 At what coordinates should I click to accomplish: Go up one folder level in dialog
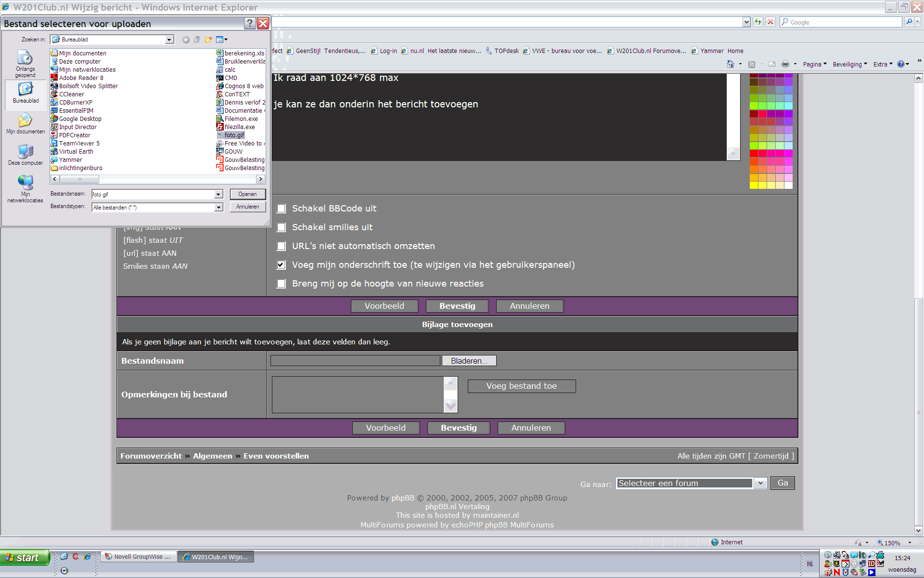pyautogui.click(x=197, y=39)
